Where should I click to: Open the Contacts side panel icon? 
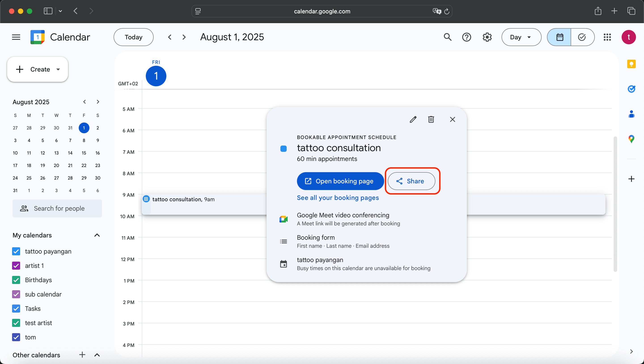pos(631,114)
